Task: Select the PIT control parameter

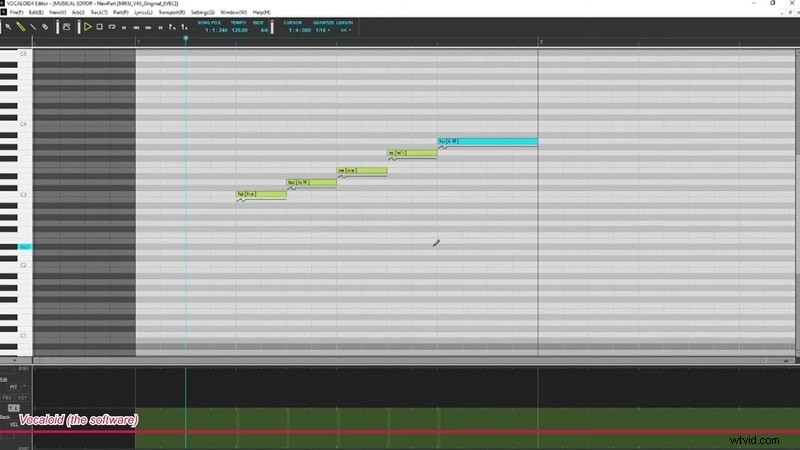Action: [13, 387]
